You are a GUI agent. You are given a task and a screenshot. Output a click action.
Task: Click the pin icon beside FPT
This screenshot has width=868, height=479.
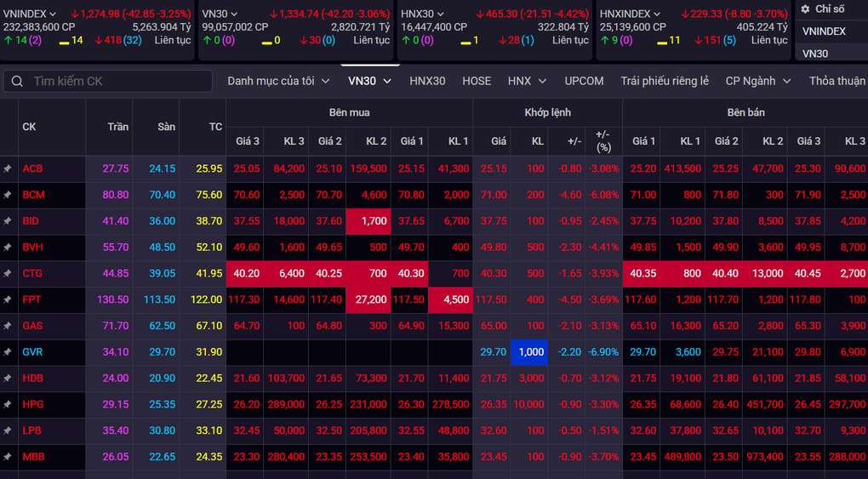tap(8, 300)
